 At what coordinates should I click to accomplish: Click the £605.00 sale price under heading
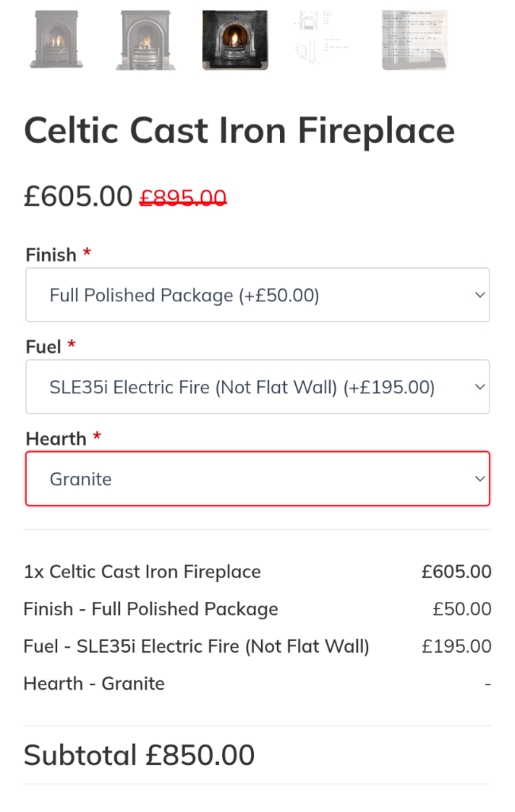pyautogui.click(x=78, y=195)
